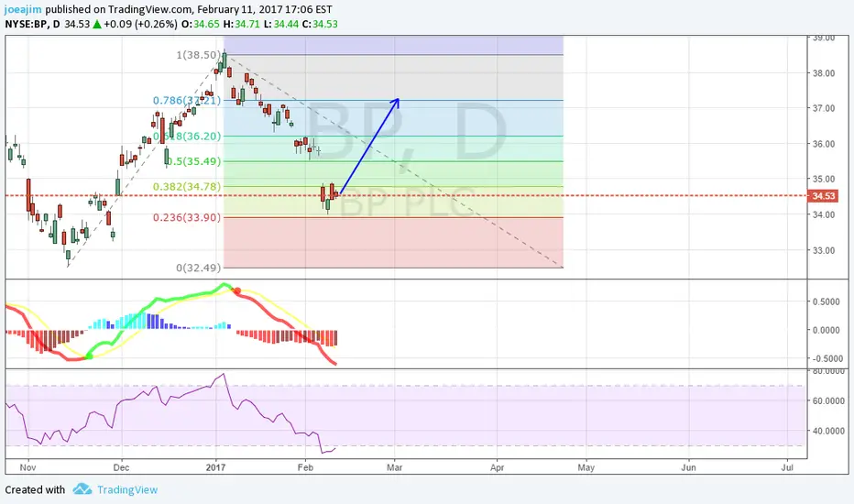Click the green MACD crossover dot

tap(89, 356)
